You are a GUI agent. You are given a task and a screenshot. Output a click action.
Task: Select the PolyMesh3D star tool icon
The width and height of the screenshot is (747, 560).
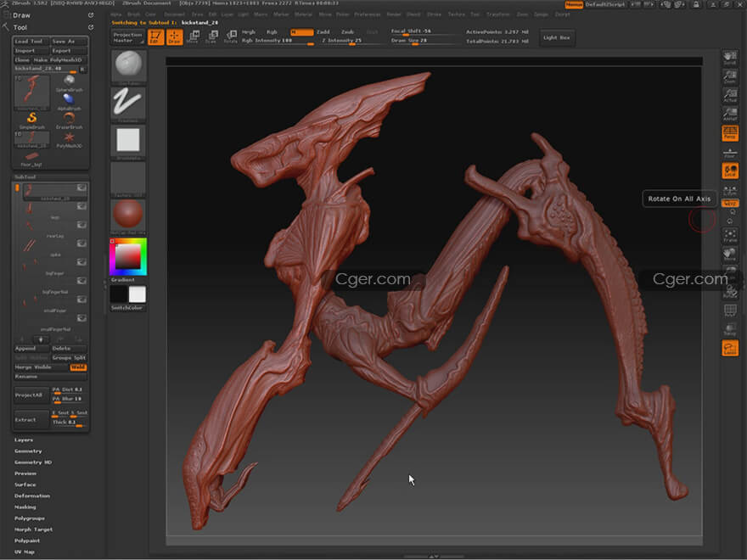[69, 138]
